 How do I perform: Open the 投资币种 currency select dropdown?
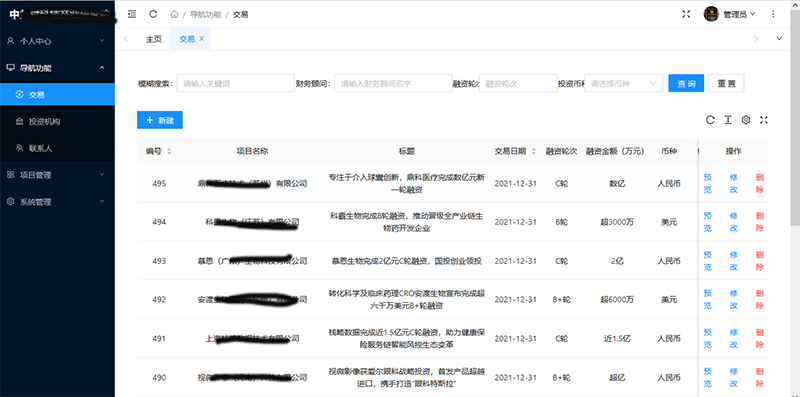pos(623,83)
